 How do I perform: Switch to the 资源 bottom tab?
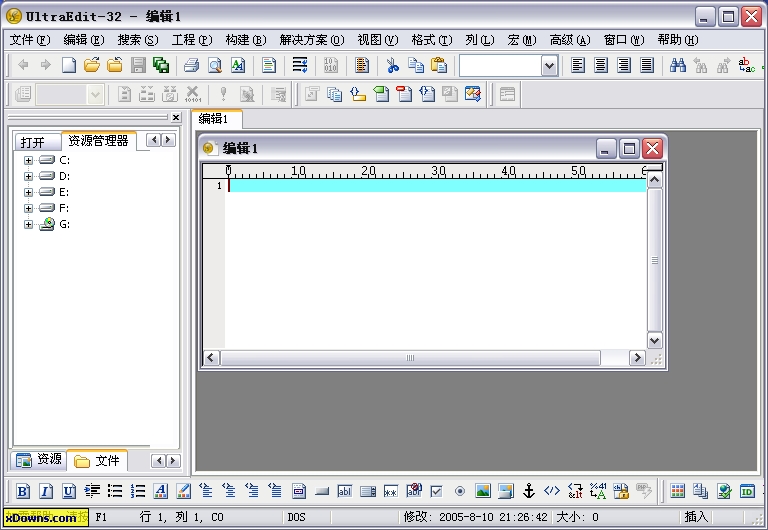point(39,459)
